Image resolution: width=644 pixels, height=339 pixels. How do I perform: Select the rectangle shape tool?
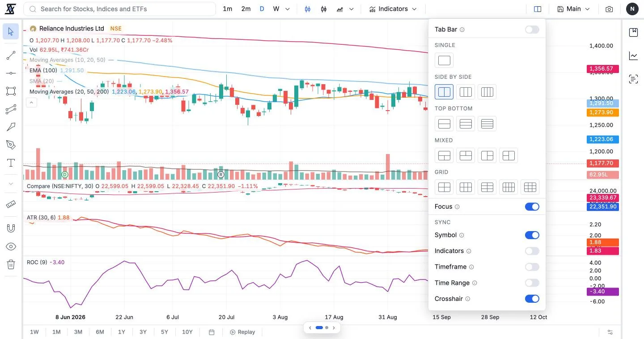[x=11, y=91]
